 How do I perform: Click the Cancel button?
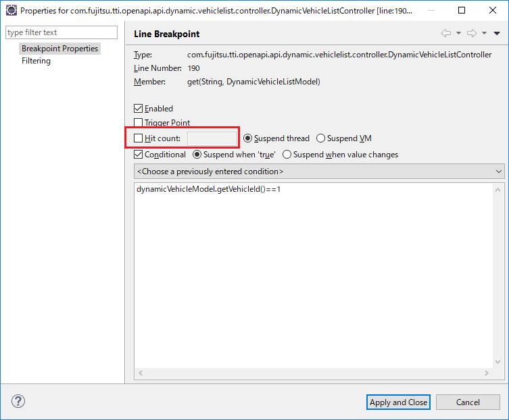(x=468, y=402)
